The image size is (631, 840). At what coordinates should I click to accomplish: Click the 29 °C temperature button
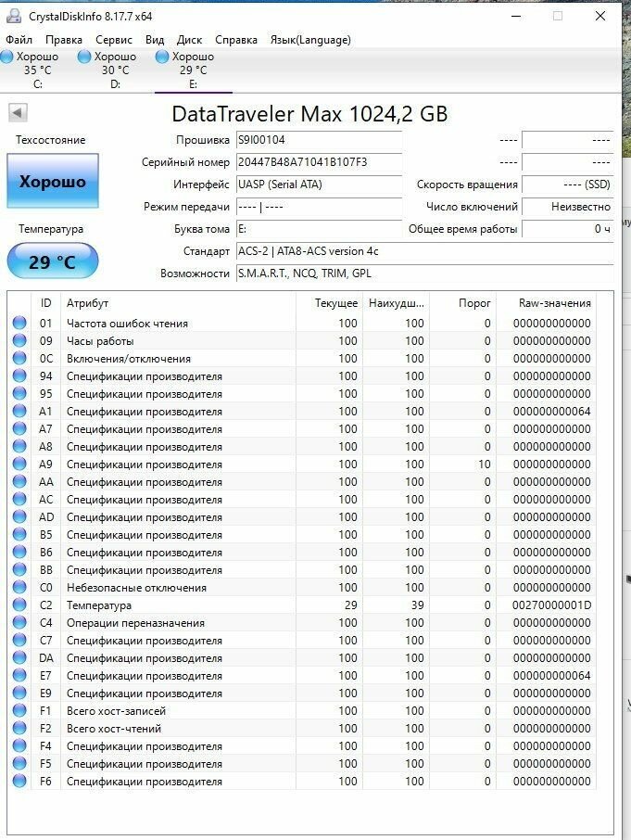coord(53,261)
